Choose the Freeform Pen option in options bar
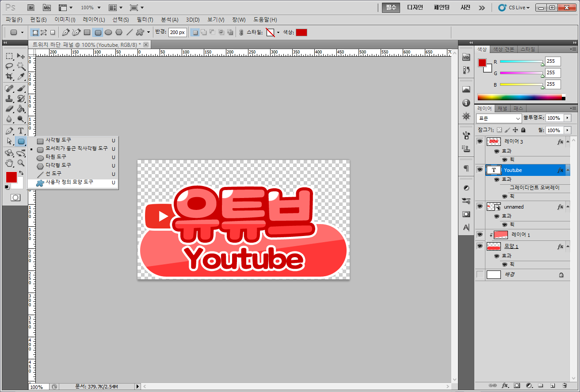The width and height of the screenshot is (580, 392). (76, 32)
